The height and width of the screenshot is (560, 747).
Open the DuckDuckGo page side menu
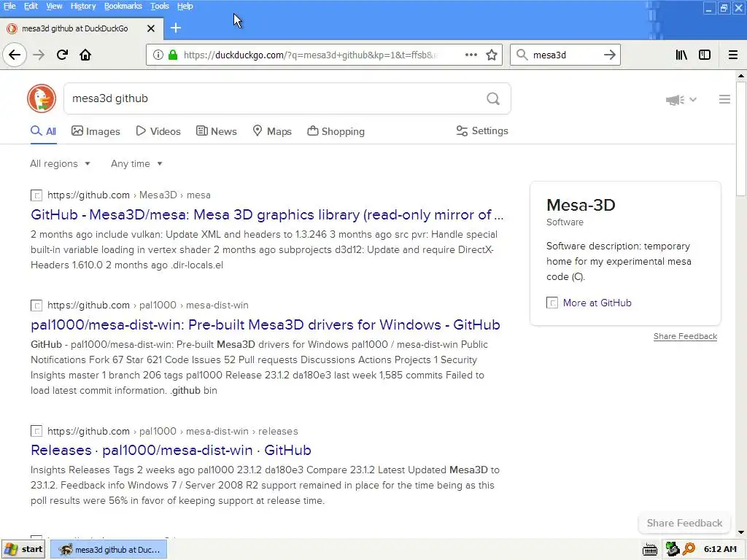point(724,99)
